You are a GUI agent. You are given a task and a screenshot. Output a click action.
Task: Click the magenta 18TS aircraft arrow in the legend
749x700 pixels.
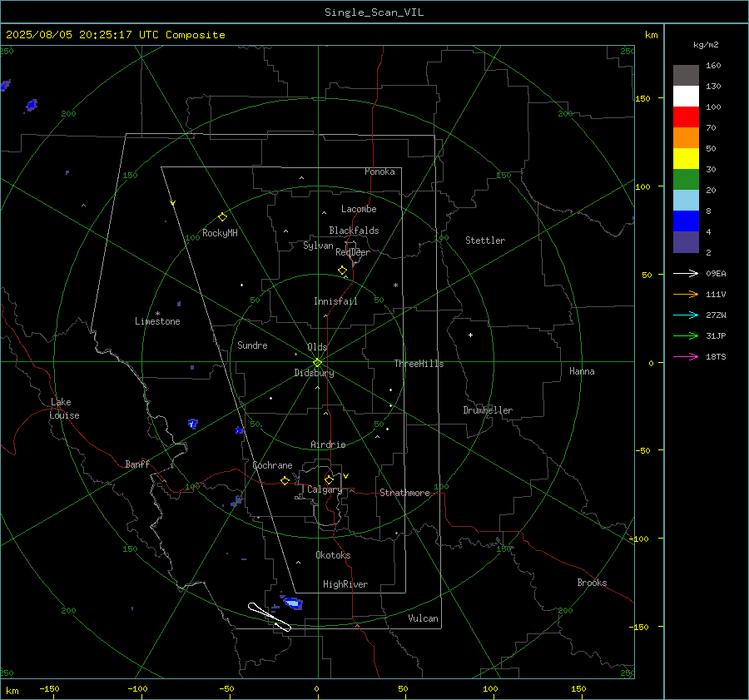click(686, 356)
